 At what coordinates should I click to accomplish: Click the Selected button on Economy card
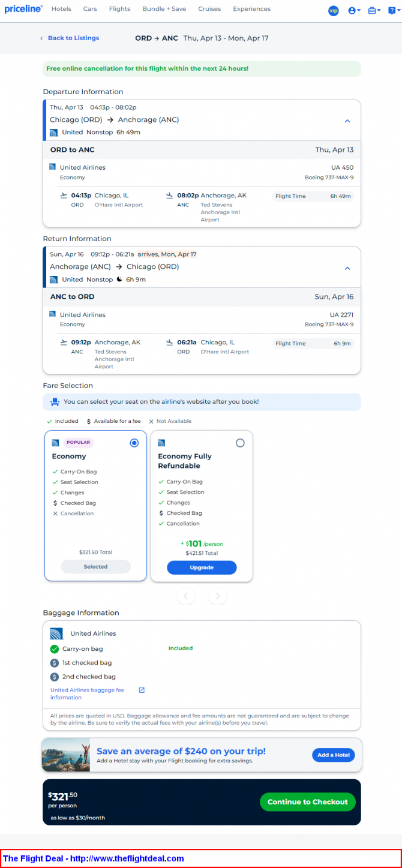point(95,566)
